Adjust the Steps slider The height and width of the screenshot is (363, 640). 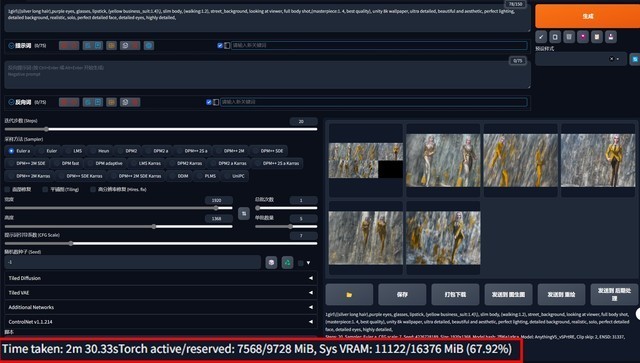161,129
